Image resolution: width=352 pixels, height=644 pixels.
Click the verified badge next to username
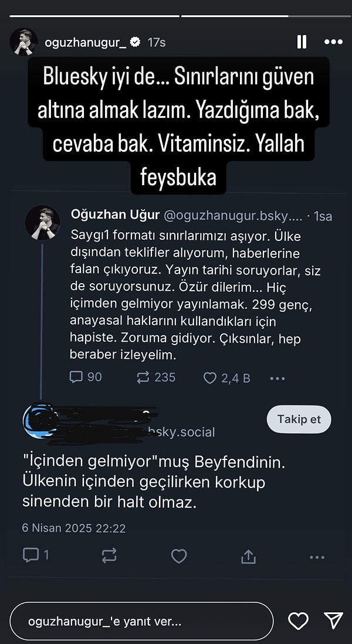tap(135, 42)
